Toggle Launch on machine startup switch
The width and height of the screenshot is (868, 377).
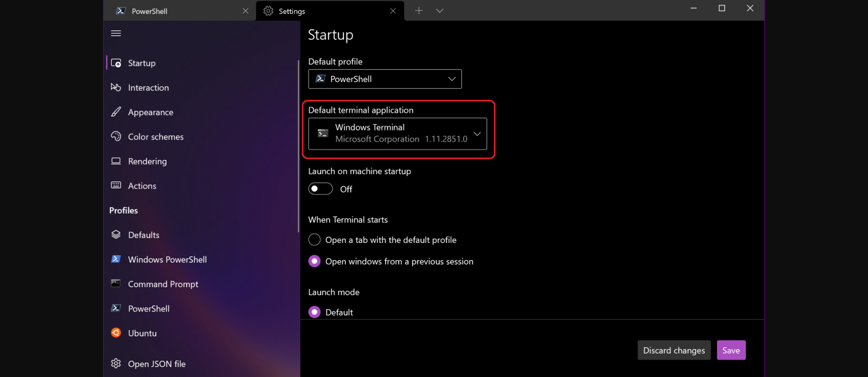[x=321, y=189]
